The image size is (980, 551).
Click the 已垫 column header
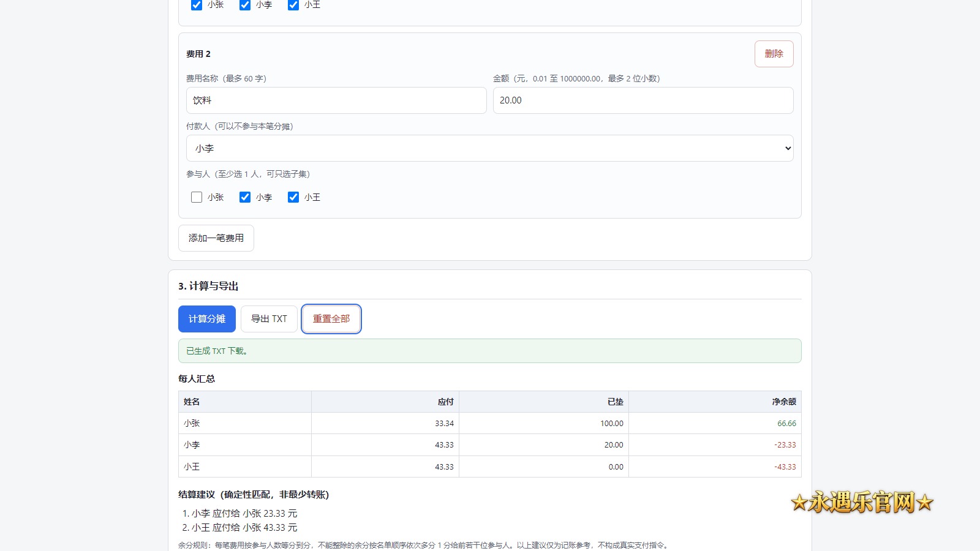coord(544,402)
